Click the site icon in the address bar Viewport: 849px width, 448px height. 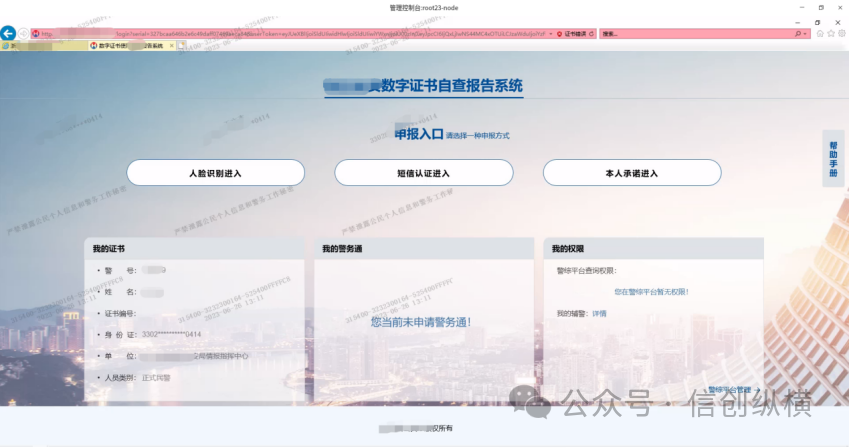pos(36,34)
